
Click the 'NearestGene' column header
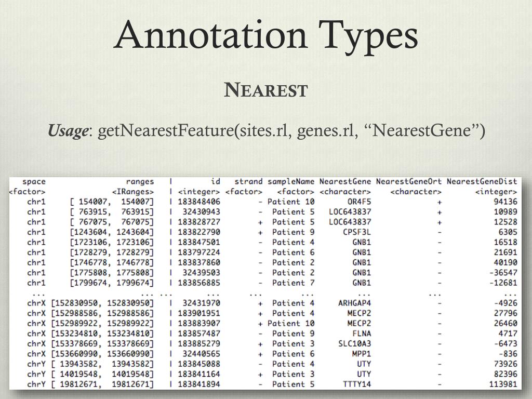pos(345,181)
